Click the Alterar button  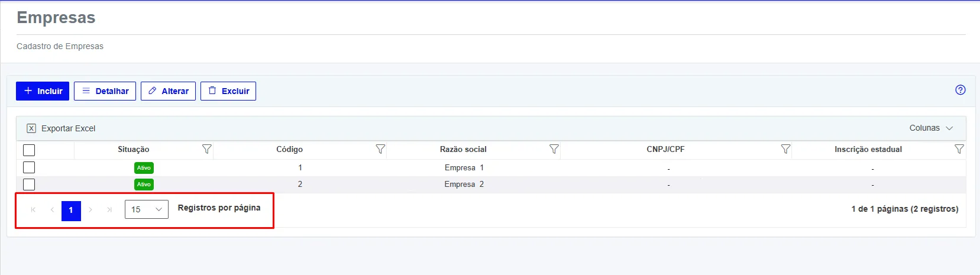point(168,91)
